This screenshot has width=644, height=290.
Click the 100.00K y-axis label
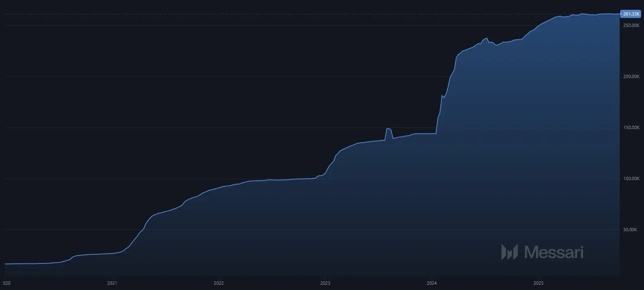click(x=631, y=178)
